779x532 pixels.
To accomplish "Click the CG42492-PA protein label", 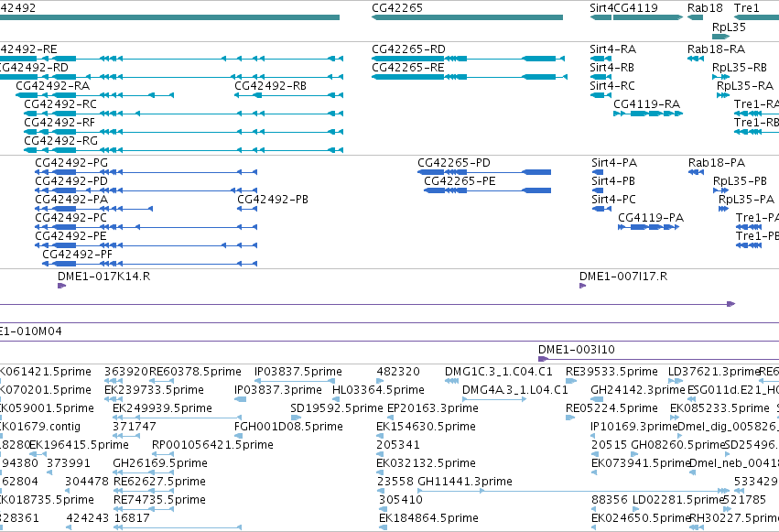I will click(71, 200).
